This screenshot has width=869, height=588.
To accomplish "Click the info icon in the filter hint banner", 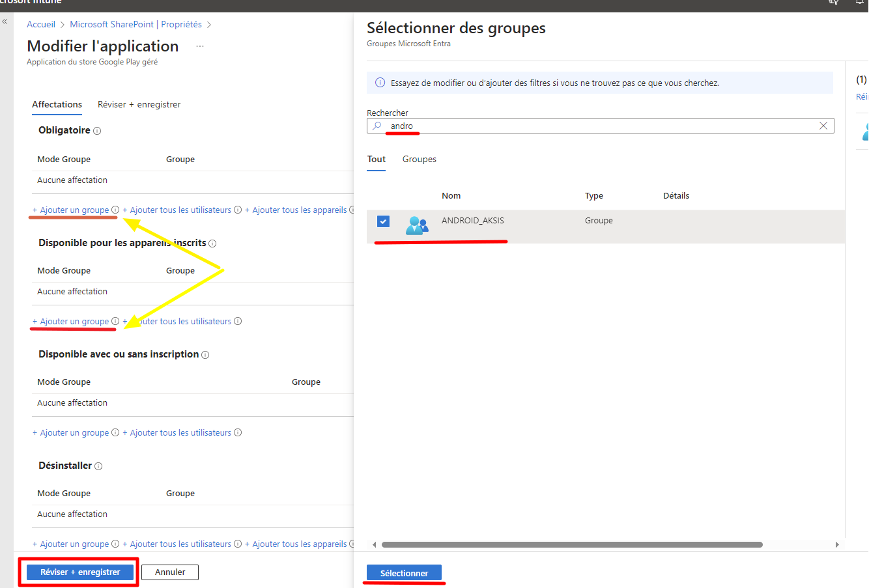I will (x=380, y=83).
